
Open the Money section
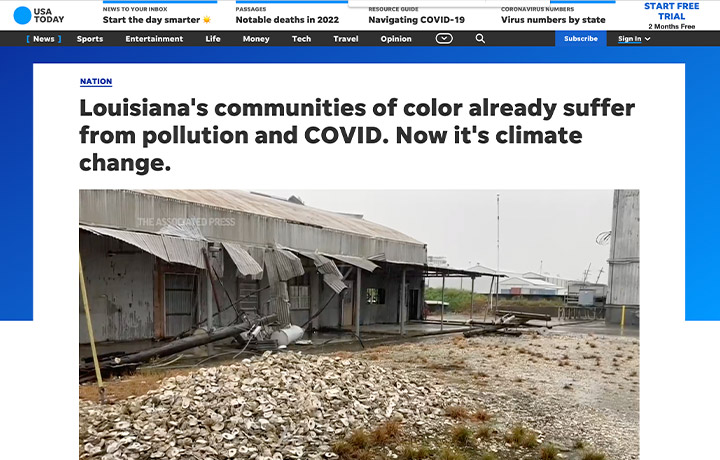256,39
